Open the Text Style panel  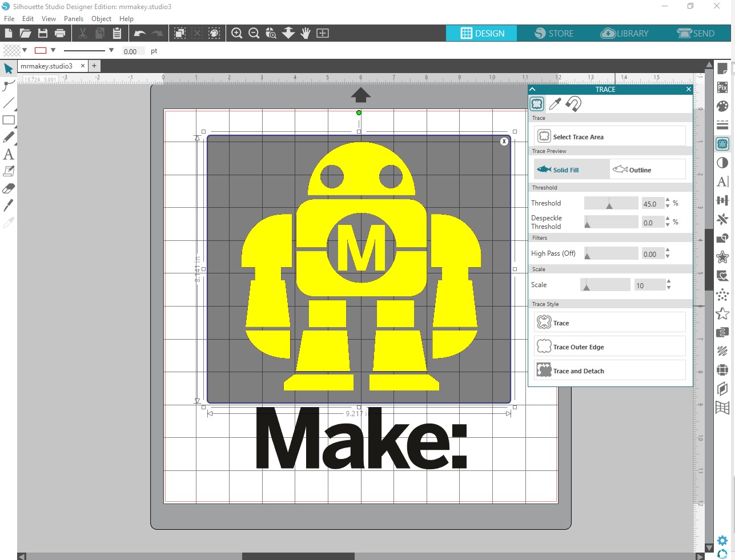pos(722,182)
